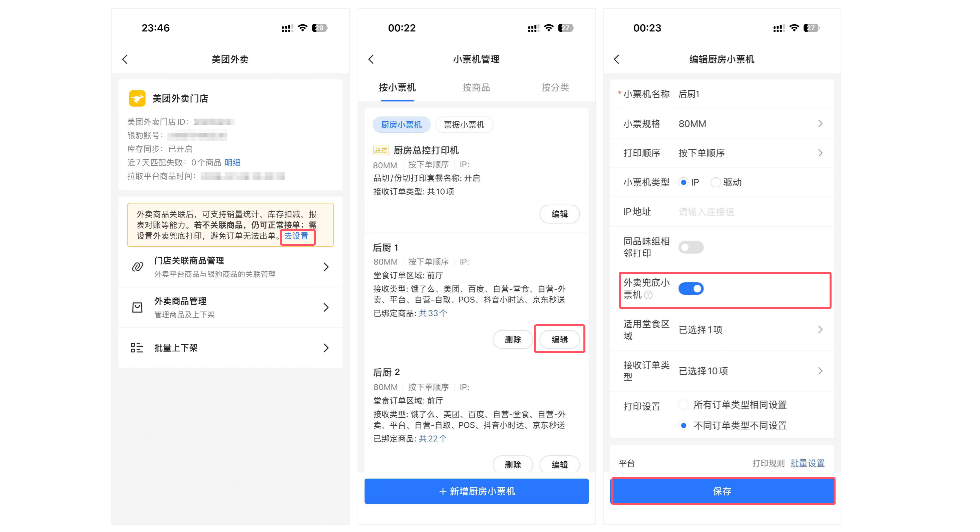Tap the list icon for 批量上下架
Viewport: 980px width, 532px height.
point(137,348)
